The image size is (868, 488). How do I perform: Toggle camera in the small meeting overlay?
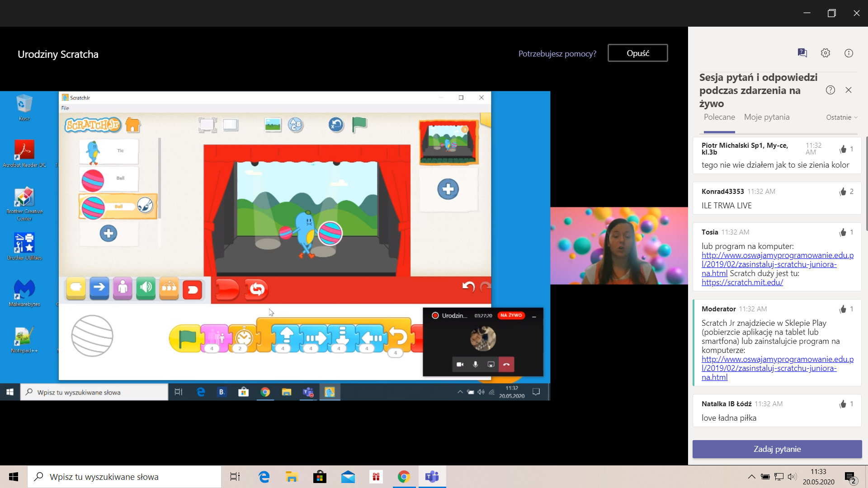[460, 365]
